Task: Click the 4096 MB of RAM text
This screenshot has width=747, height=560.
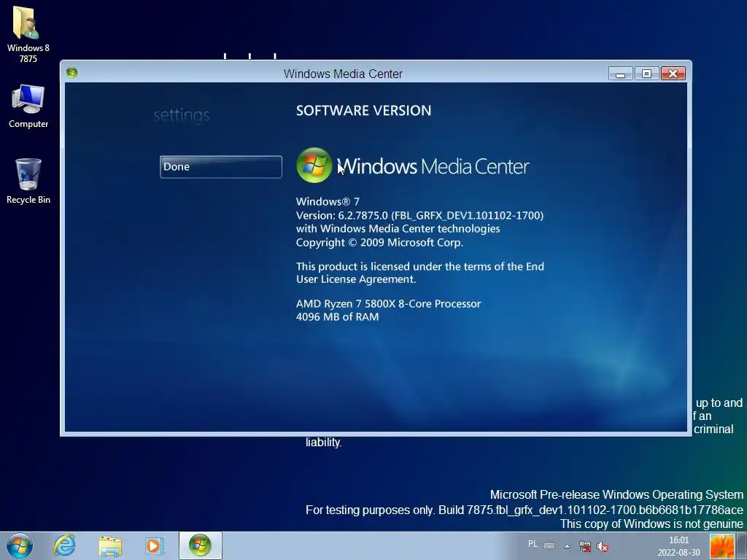Action: (x=337, y=316)
